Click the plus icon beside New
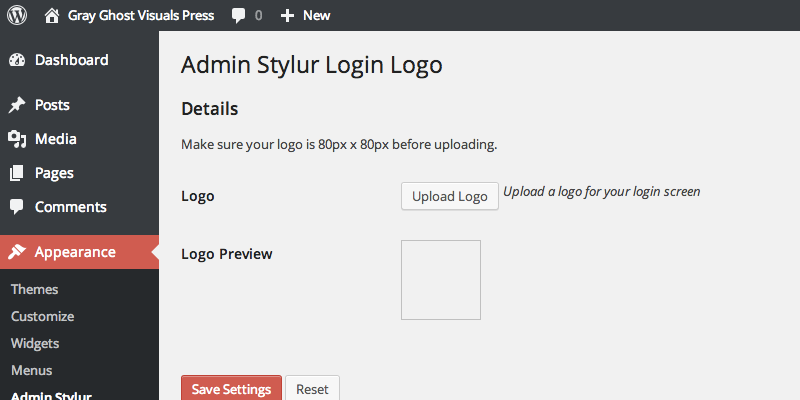800x400 pixels. pos(287,15)
